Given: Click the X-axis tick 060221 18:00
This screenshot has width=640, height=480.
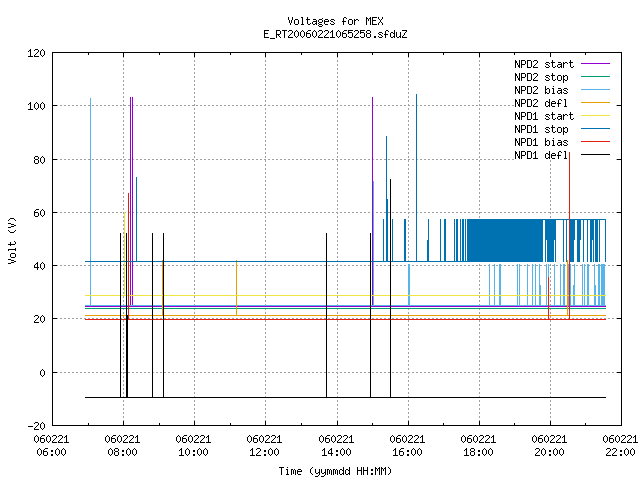Looking at the screenshot, I should 478,446.
